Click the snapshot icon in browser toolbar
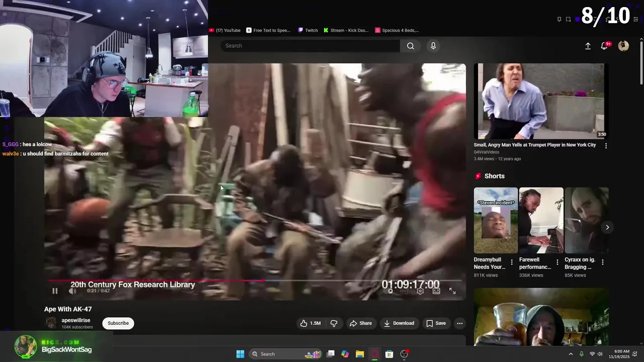 pyautogui.click(x=569, y=19)
